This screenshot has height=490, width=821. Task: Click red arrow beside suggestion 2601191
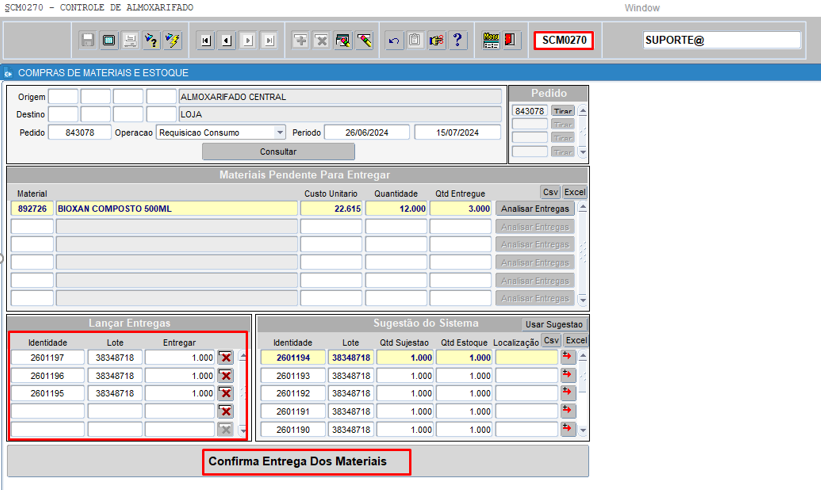(x=569, y=411)
